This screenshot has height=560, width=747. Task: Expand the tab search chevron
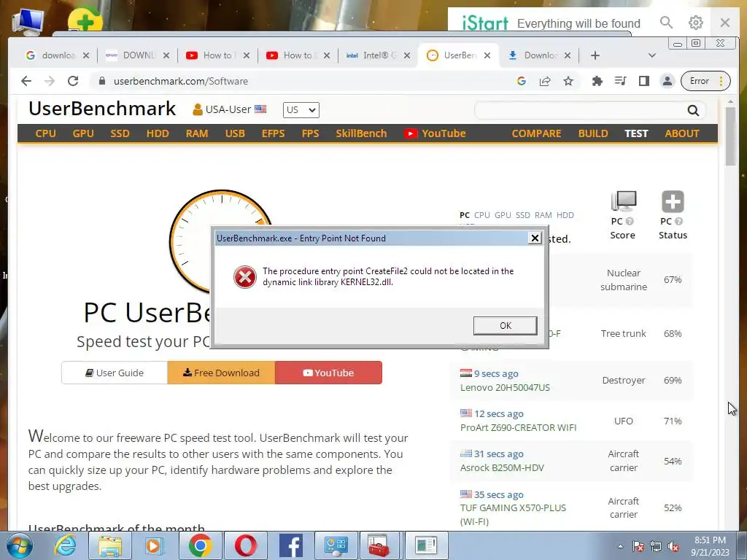click(x=652, y=55)
